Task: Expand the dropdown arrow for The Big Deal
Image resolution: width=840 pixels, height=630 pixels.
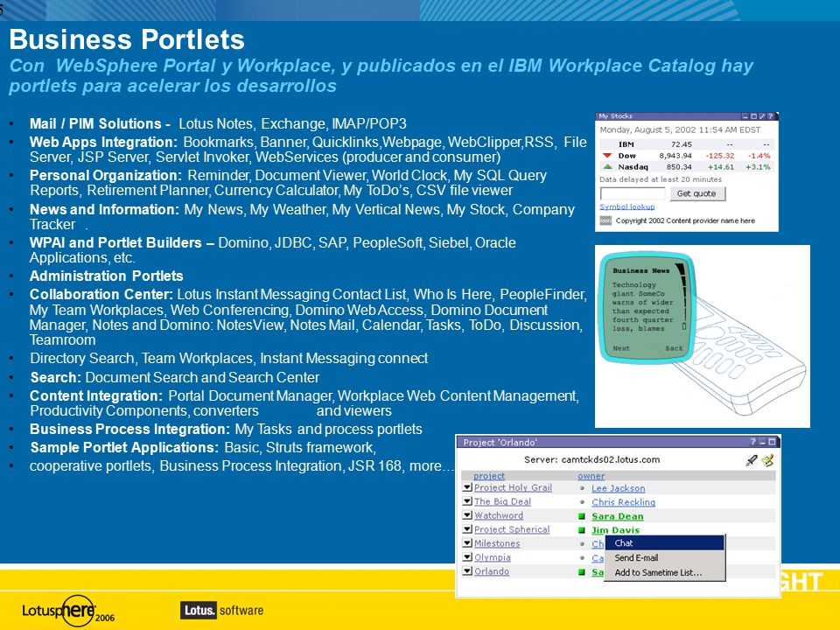Action: pyautogui.click(x=467, y=501)
